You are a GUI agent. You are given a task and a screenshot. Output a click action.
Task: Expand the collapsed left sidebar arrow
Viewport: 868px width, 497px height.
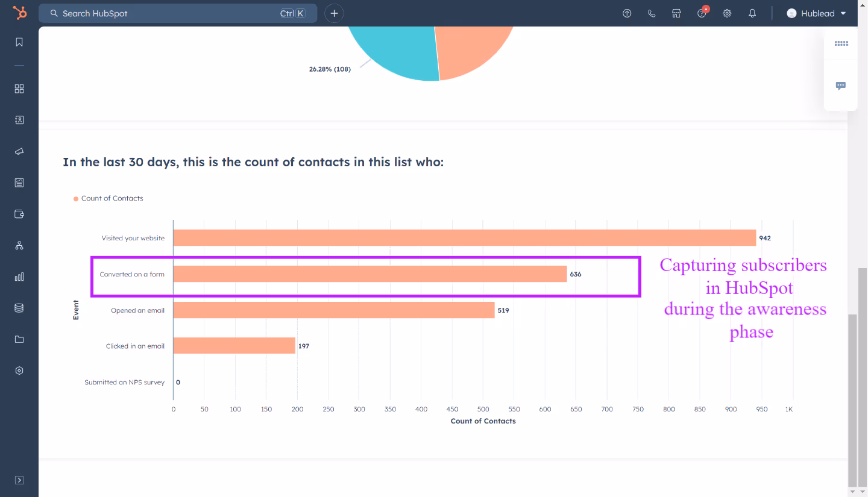point(19,480)
